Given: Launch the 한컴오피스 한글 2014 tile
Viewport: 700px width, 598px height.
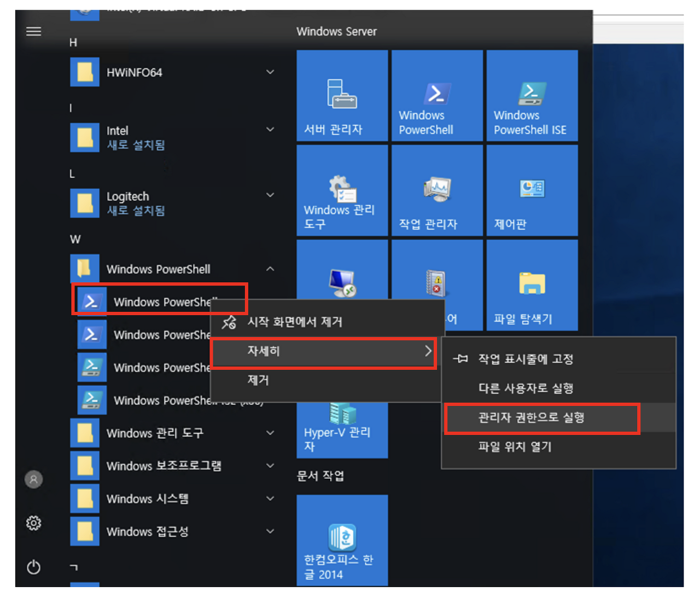Looking at the screenshot, I should (342, 540).
